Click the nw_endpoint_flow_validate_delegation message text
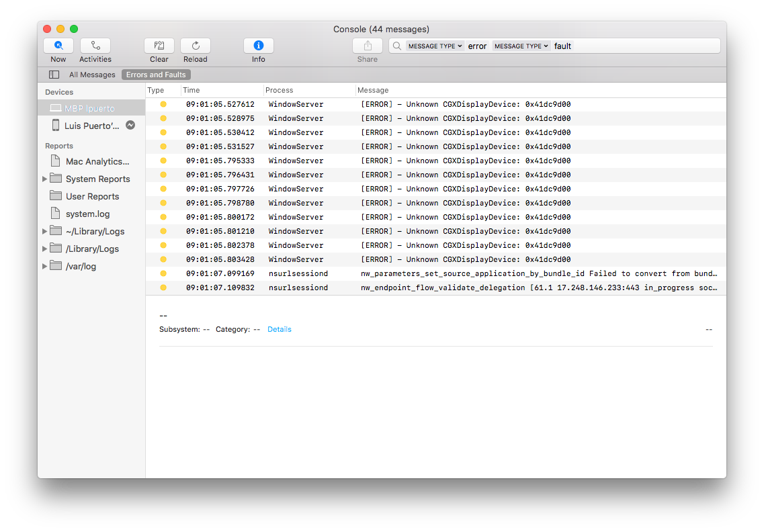Image resolution: width=764 pixels, height=532 pixels. coord(539,288)
